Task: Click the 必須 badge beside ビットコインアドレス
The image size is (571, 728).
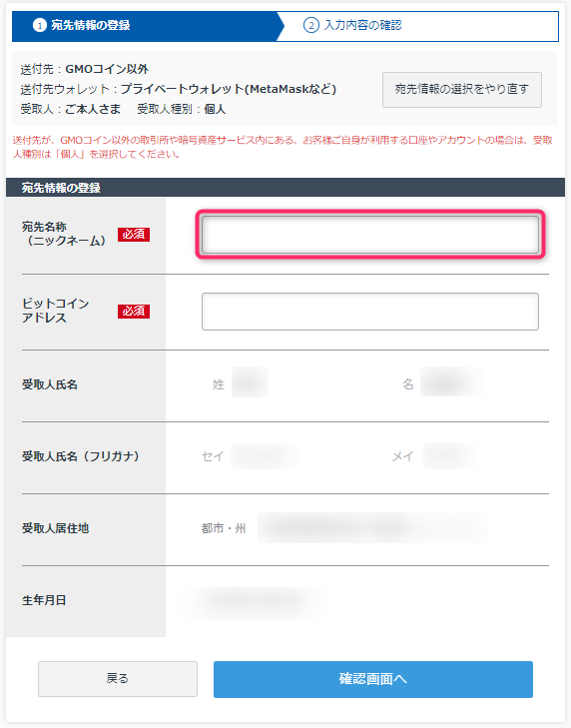Action: pos(134,311)
